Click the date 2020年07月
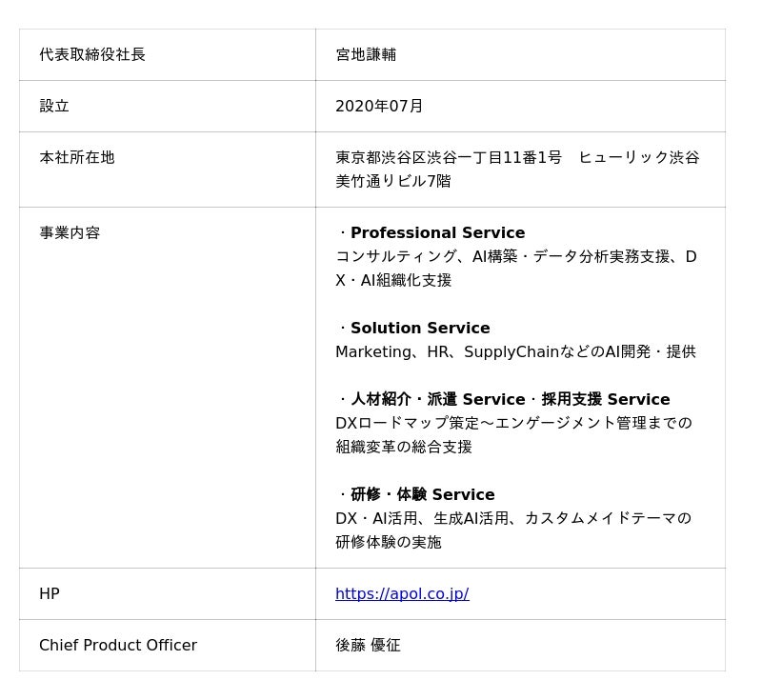Viewport: 762px width, 700px height. (x=379, y=107)
